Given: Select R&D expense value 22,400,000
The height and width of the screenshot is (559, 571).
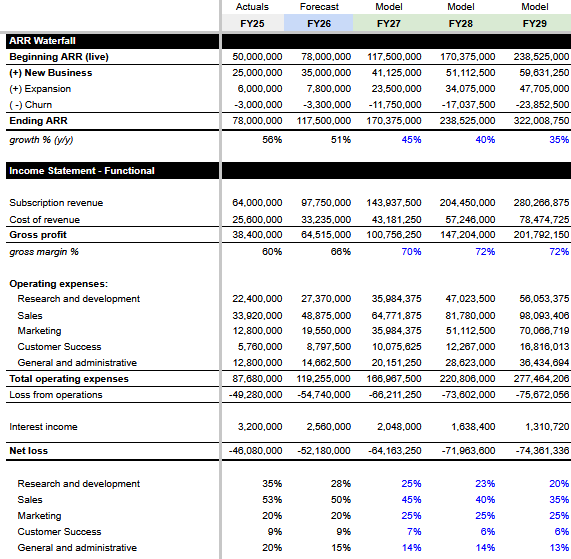Looking at the screenshot, I should click(257, 299).
